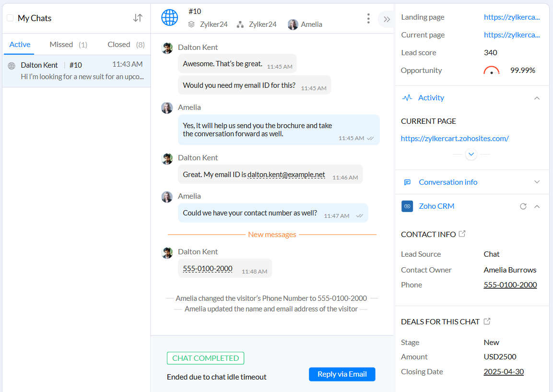Click the Zylker24 brand layers icon
The width and height of the screenshot is (553, 392).
tap(192, 24)
